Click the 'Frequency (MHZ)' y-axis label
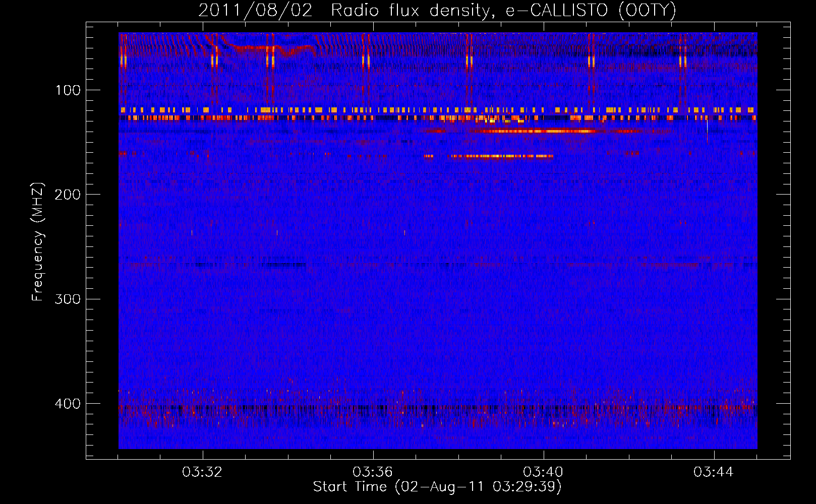Viewport: 816px width, 504px height. click(38, 242)
